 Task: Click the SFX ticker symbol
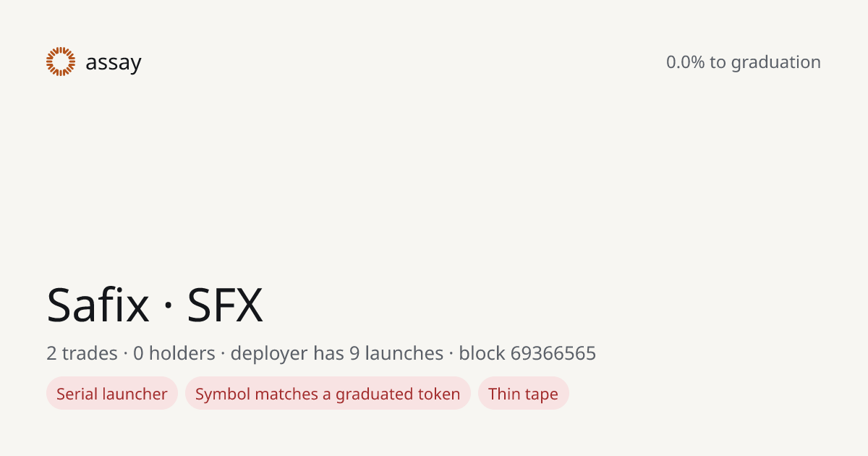pyautogui.click(x=225, y=305)
